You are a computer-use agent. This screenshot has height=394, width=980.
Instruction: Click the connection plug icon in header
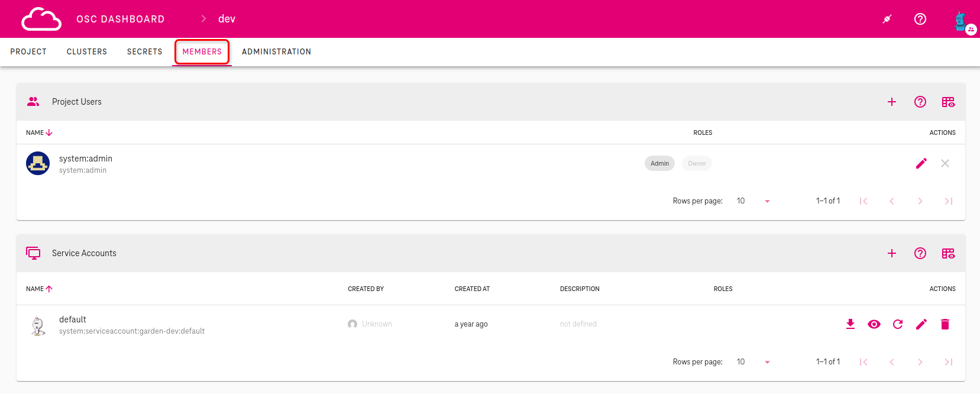tap(887, 19)
